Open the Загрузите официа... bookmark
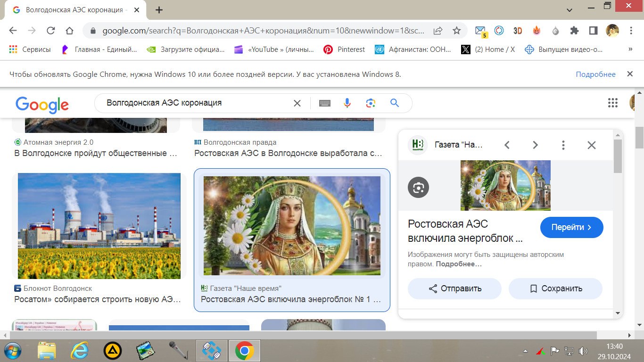The width and height of the screenshot is (644, 362). 186,49
